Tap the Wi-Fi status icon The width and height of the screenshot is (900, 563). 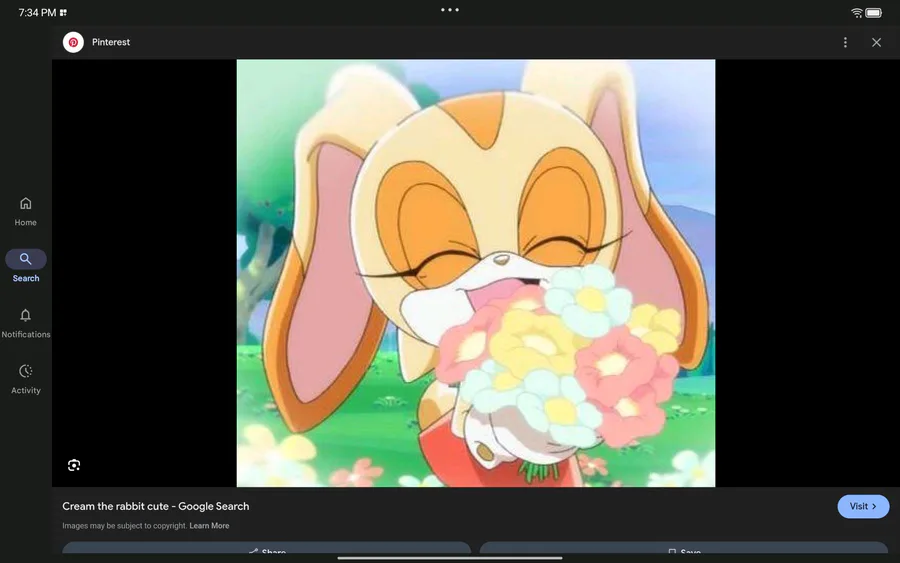856,13
